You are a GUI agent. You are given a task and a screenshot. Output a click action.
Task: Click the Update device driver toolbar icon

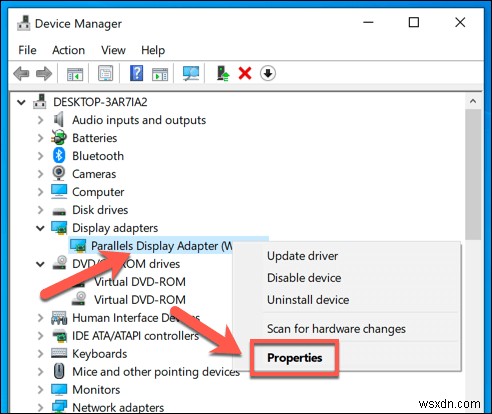click(x=223, y=73)
